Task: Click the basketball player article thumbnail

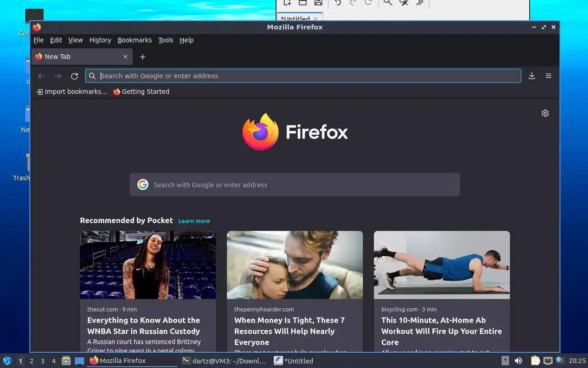Action: tap(148, 265)
